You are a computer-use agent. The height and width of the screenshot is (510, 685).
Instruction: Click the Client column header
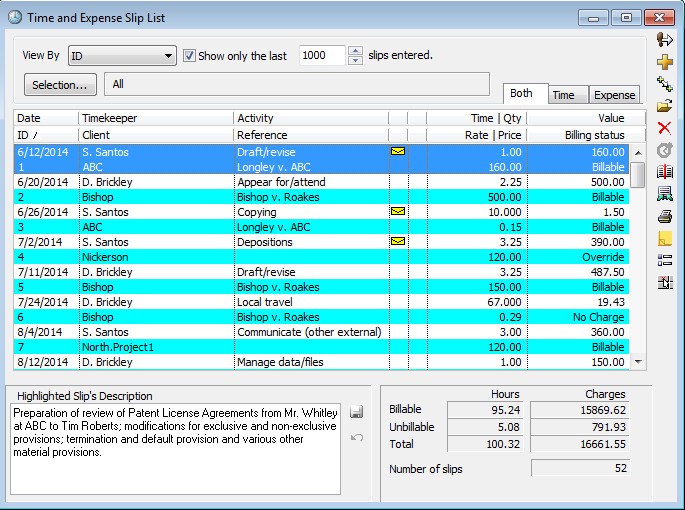(156, 135)
